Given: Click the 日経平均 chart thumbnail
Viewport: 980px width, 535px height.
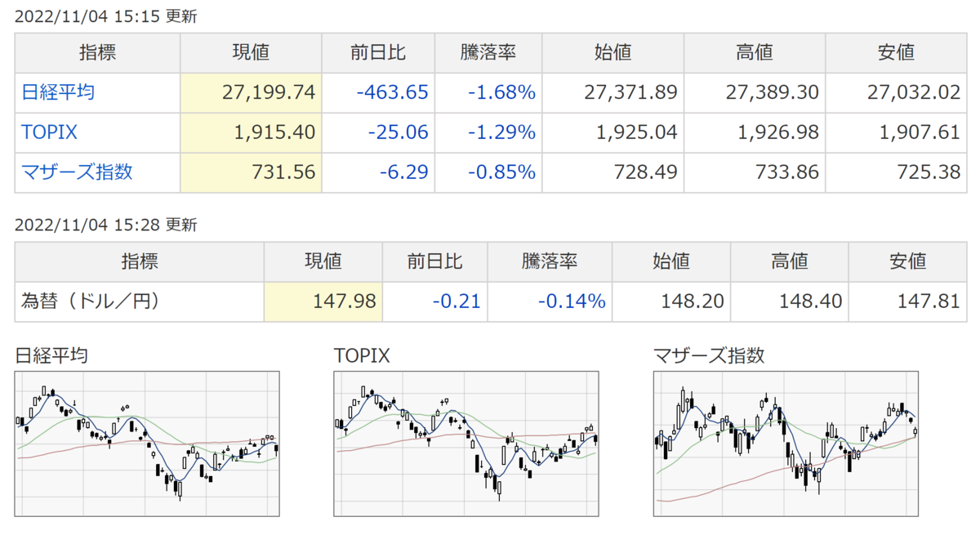Looking at the screenshot, I should (x=147, y=444).
